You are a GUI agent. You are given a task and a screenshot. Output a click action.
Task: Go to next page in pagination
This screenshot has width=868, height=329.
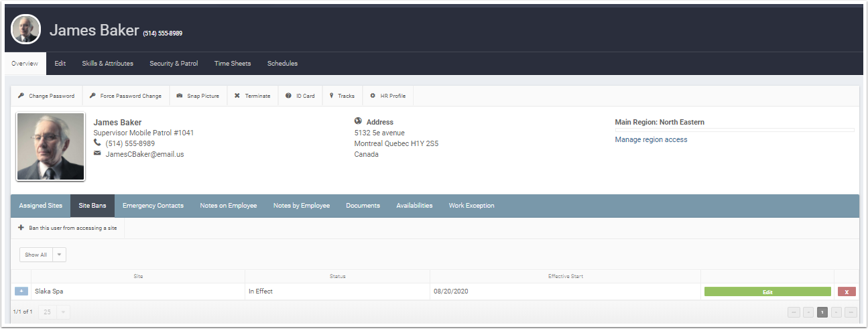(836, 312)
